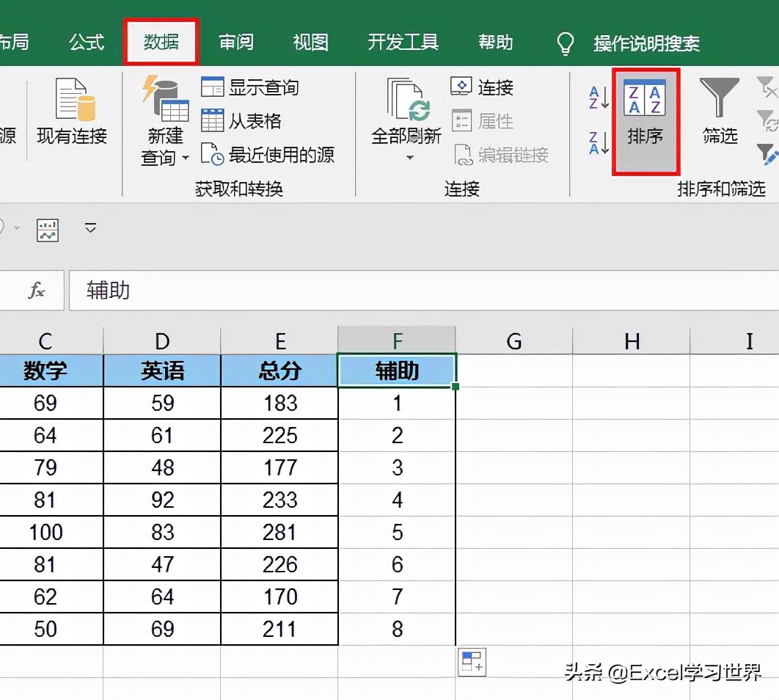This screenshot has height=700, width=779.
Task: Select column G header
Action: (x=514, y=340)
